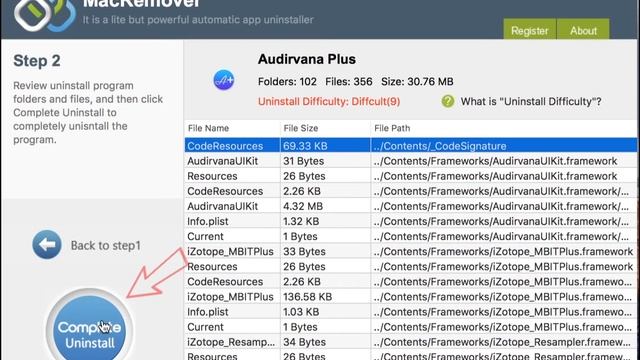
Task: Select iZotope_MBITPlus 136.58 KB row
Action: [x=411, y=297]
